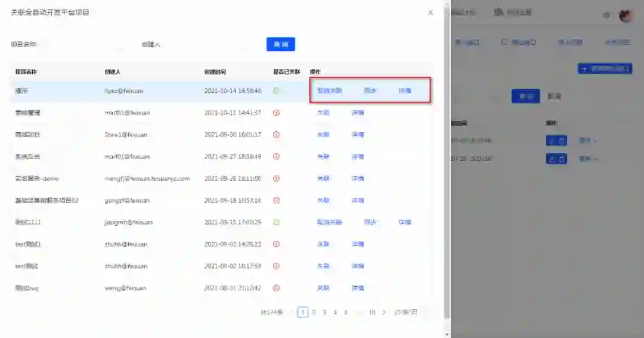Click 取消关联 for the 演示 project
Image resolution: width=644 pixels, height=338 pixels.
click(x=329, y=91)
